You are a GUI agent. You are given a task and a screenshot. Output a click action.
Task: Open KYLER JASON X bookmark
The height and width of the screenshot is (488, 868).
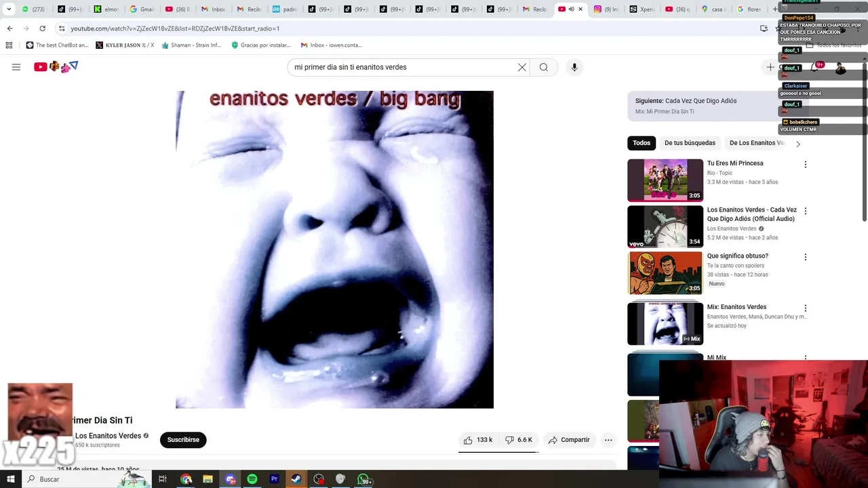pos(125,45)
